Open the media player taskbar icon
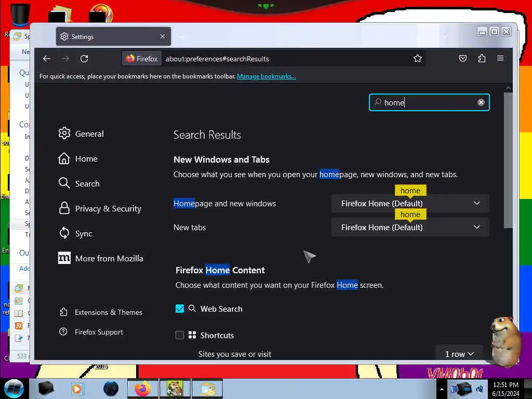The height and width of the screenshot is (399, 532). (x=77, y=389)
